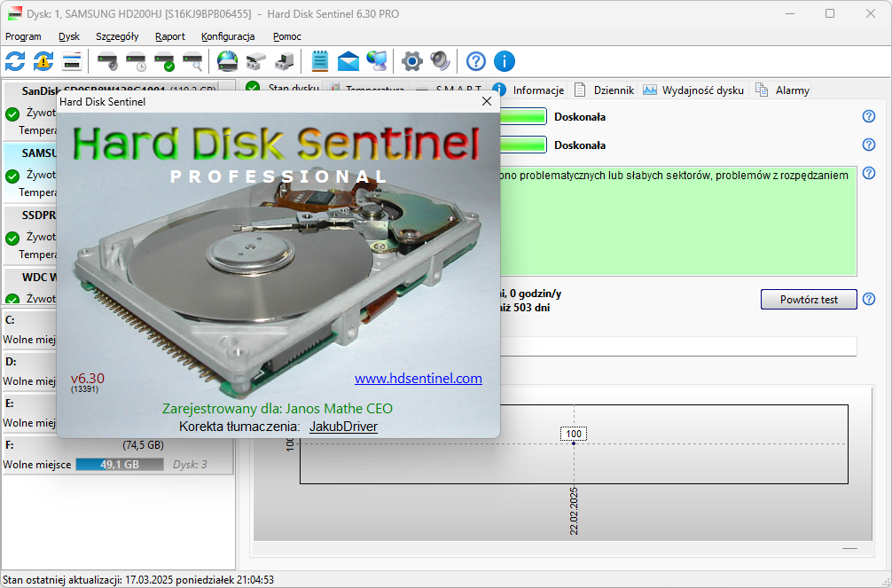The height and width of the screenshot is (588, 892).
Task: Click the green check next to SAMSUNG disk
Action: pos(12,176)
